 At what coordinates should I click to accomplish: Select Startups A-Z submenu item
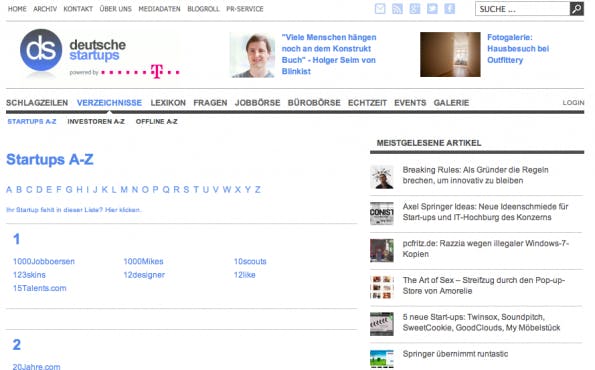[x=32, y=121]
